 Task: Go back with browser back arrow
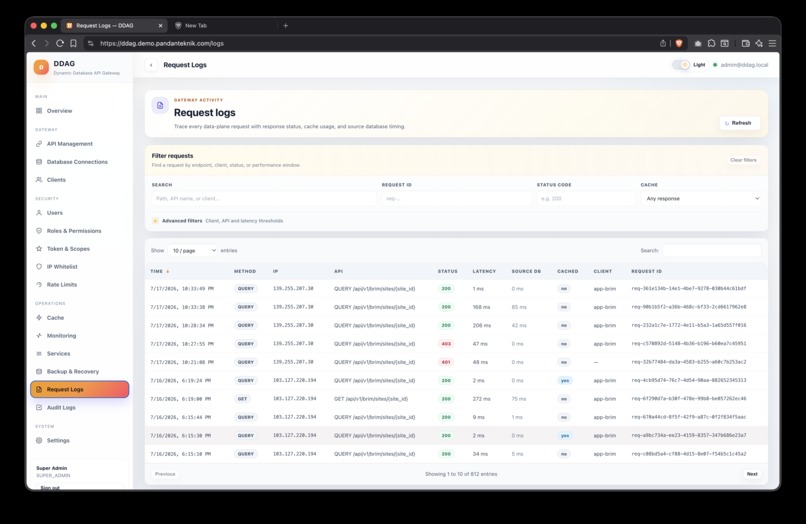pyautogui.click(x=34, y=43)
